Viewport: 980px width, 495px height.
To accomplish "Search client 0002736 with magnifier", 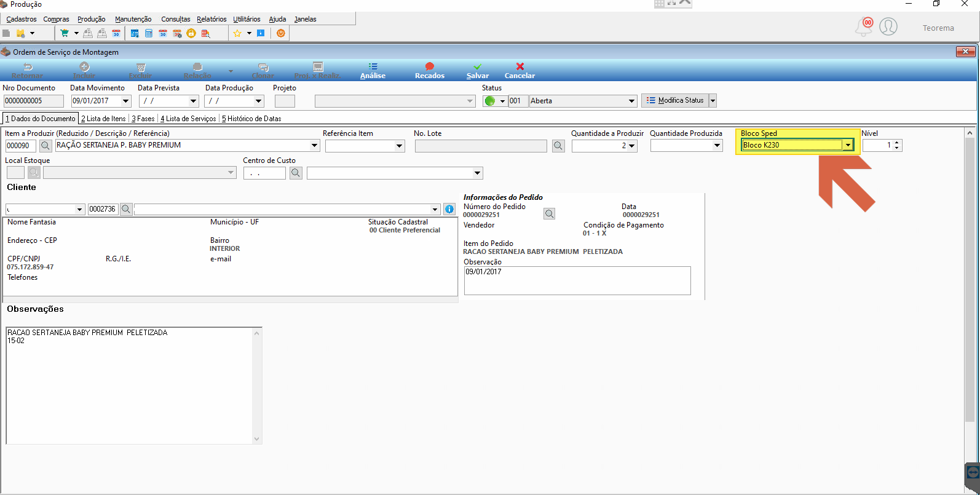I will pyautogui.click(x=126, y=209).
